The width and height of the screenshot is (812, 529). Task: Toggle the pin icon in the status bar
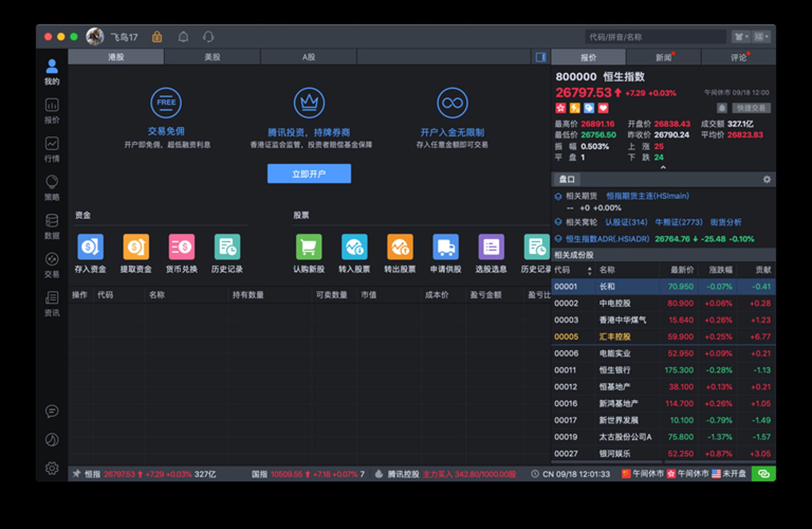coord(76,474)
